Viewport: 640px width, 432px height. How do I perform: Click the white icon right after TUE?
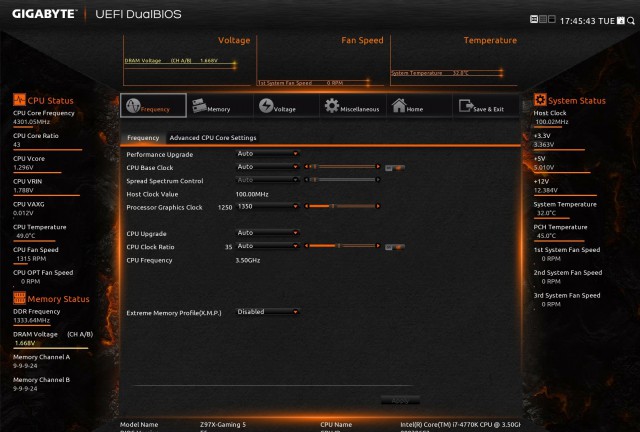[x=621, y=20]
